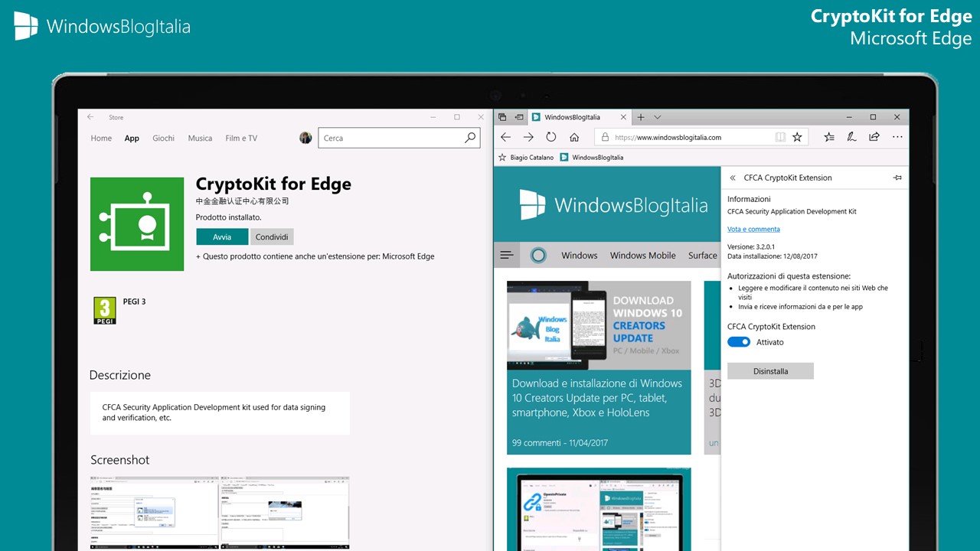
Task: Open Windows 10 Creators Update article title
Action: click(597, 398)
